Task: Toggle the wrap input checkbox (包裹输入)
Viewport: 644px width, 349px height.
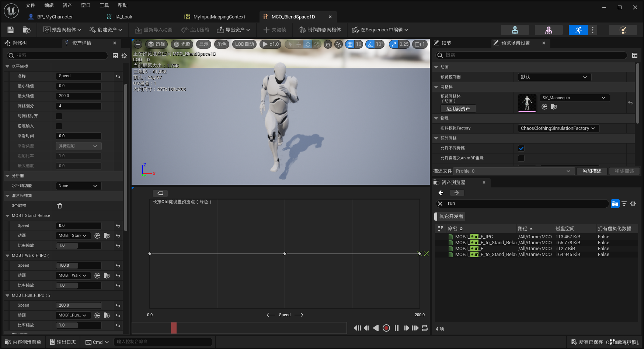Action: pos(59,126)
